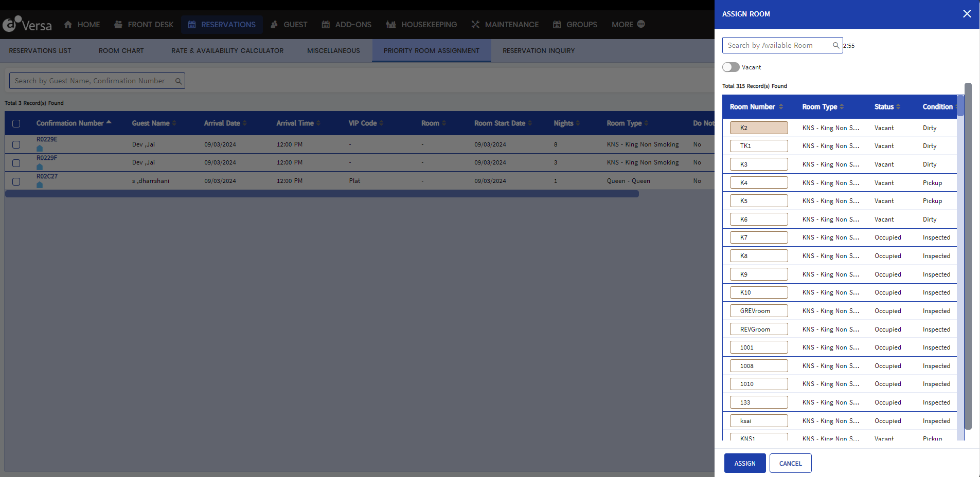Open Housekeeping using its bed icon
This screenshot has height=477, width=980.
(390, 24)
